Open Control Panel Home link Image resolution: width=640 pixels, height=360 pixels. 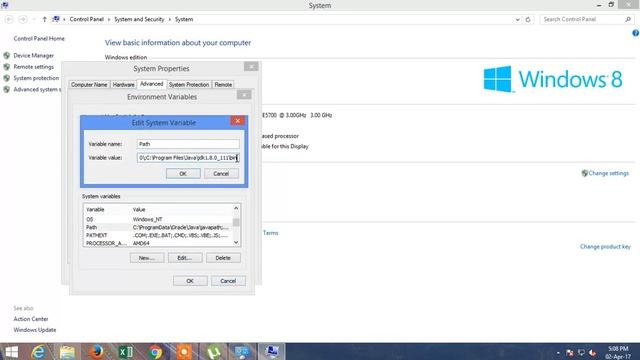(39, 38)
